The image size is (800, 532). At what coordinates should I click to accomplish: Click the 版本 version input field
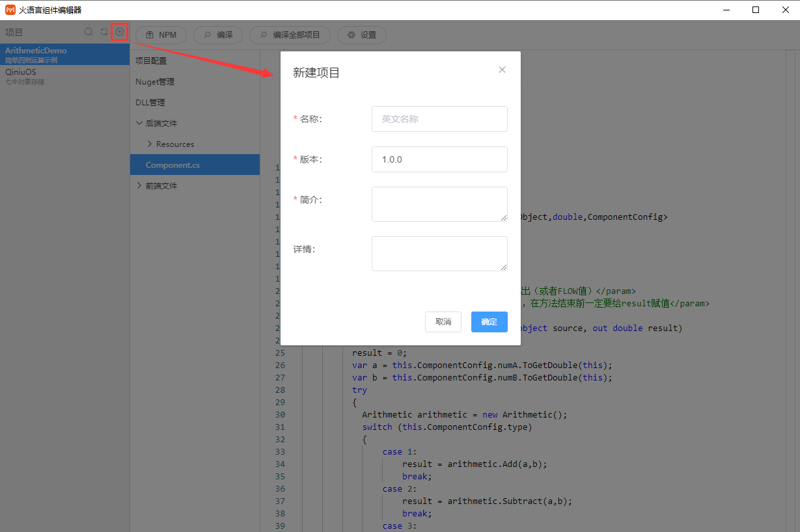point(439,159)
